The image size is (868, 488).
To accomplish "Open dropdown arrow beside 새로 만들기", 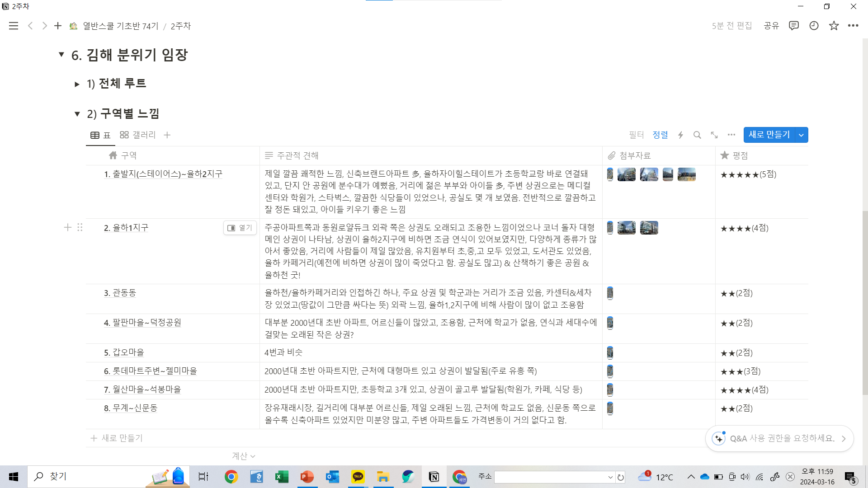I will click(801, 135).
